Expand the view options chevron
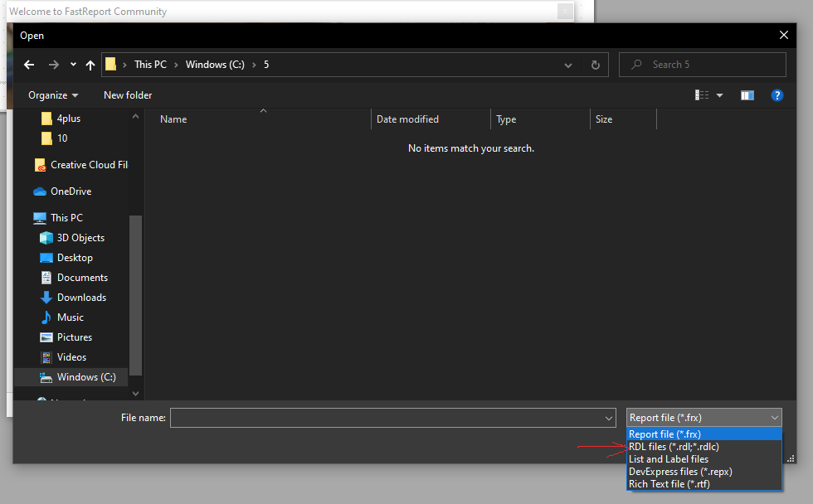This screenshot has height=504, width=813. pos(718,94)
